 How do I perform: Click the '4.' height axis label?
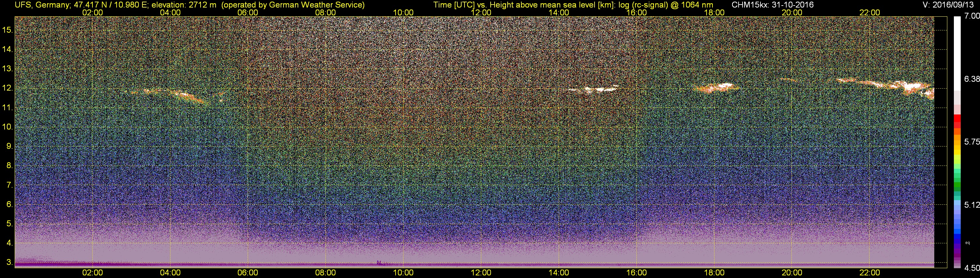click(9, 243)
